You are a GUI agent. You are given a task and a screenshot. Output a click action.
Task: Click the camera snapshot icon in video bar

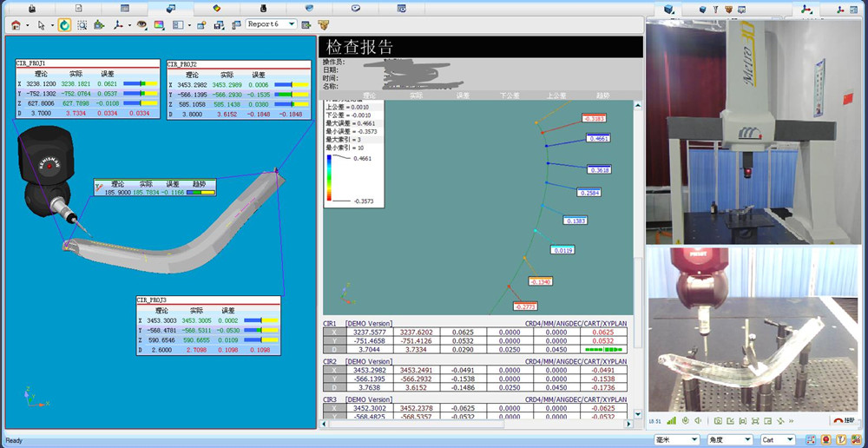point(720,421)
